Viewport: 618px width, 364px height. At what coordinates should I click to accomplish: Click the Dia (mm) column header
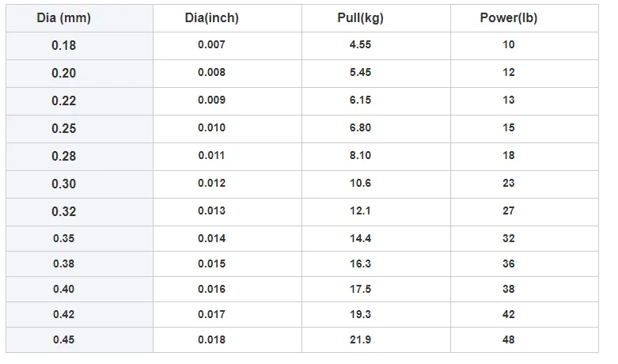[64, 18]
